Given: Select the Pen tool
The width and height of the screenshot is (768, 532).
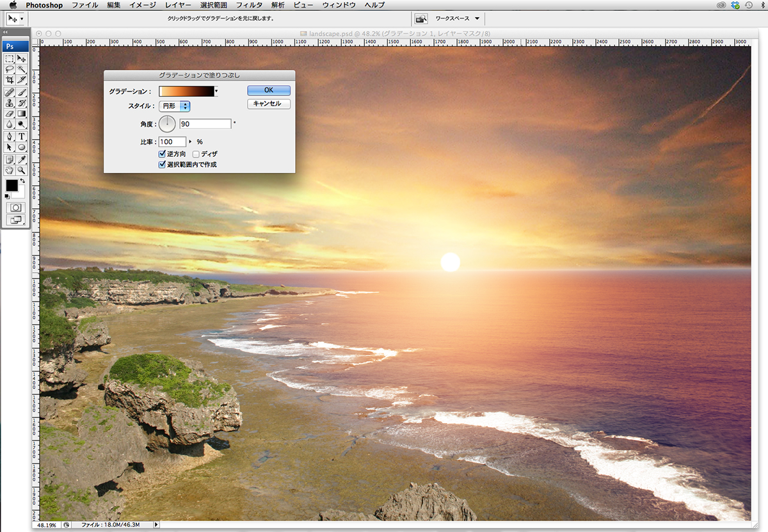Looking at the screenshot, I should (10, 136).
